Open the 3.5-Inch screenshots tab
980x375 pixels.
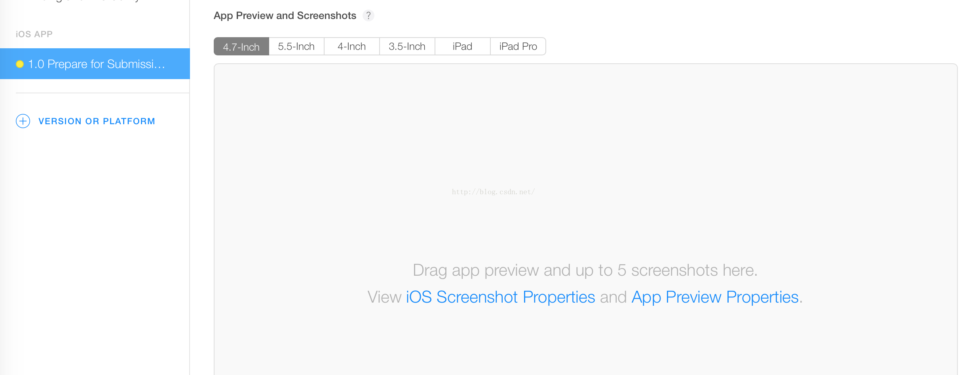point(407,47)
